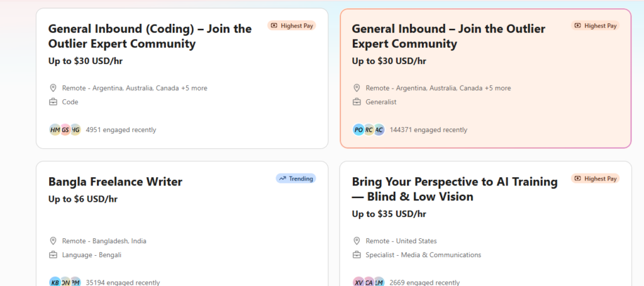
Task: Click briefcase icon next to Generalist
Action: (357, 102)
